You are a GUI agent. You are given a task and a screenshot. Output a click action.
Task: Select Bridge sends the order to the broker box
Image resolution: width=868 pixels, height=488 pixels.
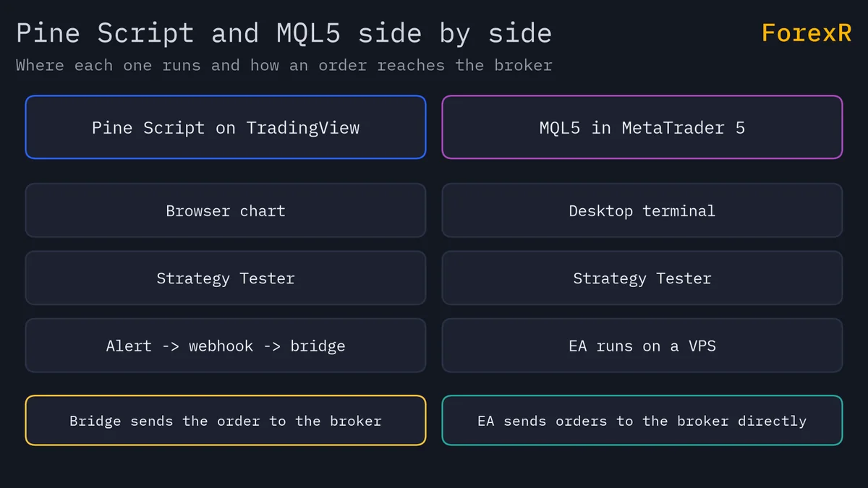tap(226, 420)
